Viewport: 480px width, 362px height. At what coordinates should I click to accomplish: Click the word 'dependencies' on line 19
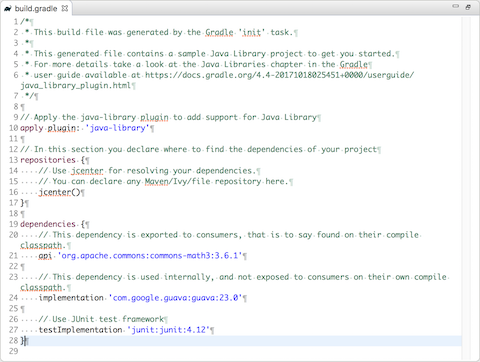coord(48,224)
